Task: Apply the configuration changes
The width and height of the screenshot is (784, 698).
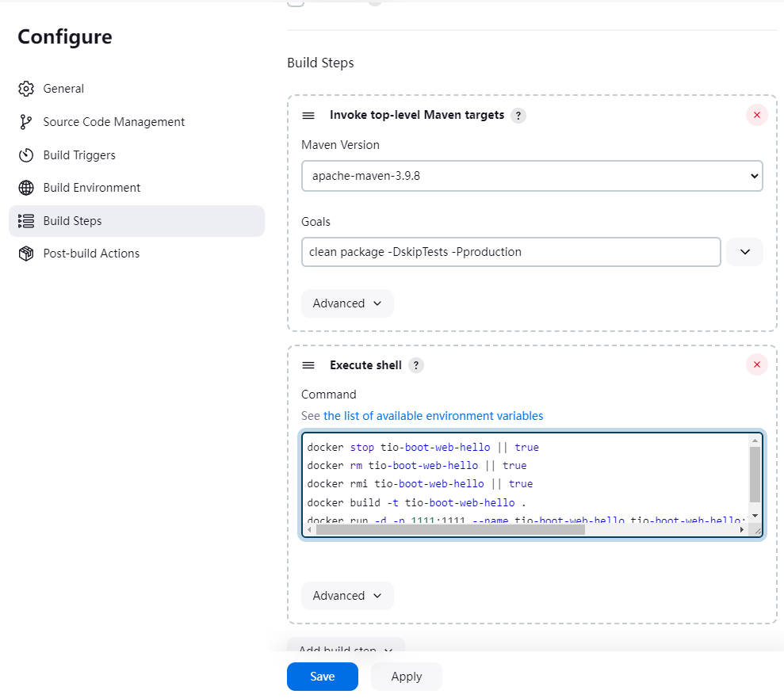Action: coord(407,677)
